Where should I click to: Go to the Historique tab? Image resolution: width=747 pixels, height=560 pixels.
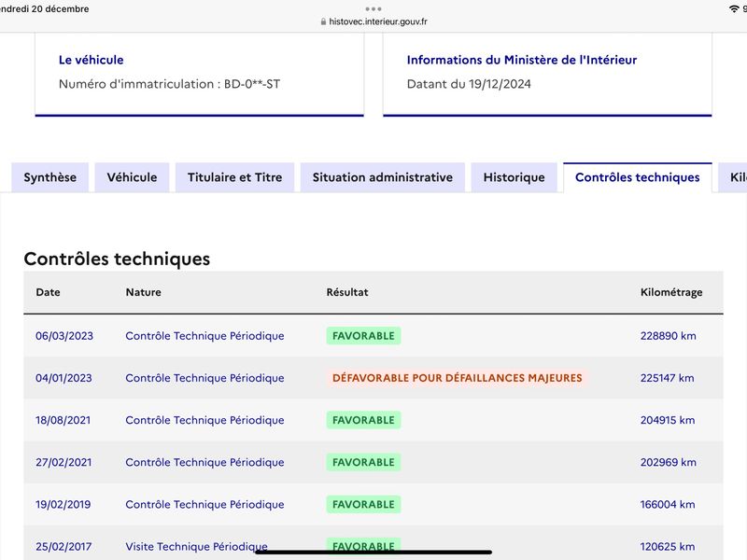[x=514, y=177]
